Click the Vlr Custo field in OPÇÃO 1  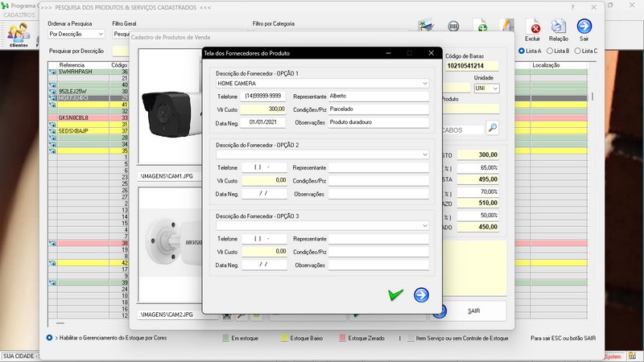[263, 109]
